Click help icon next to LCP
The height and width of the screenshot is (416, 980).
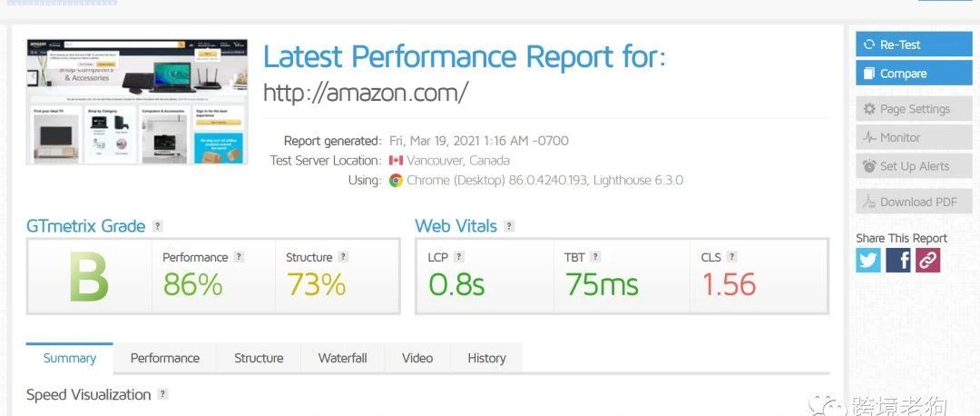(459, 257)
